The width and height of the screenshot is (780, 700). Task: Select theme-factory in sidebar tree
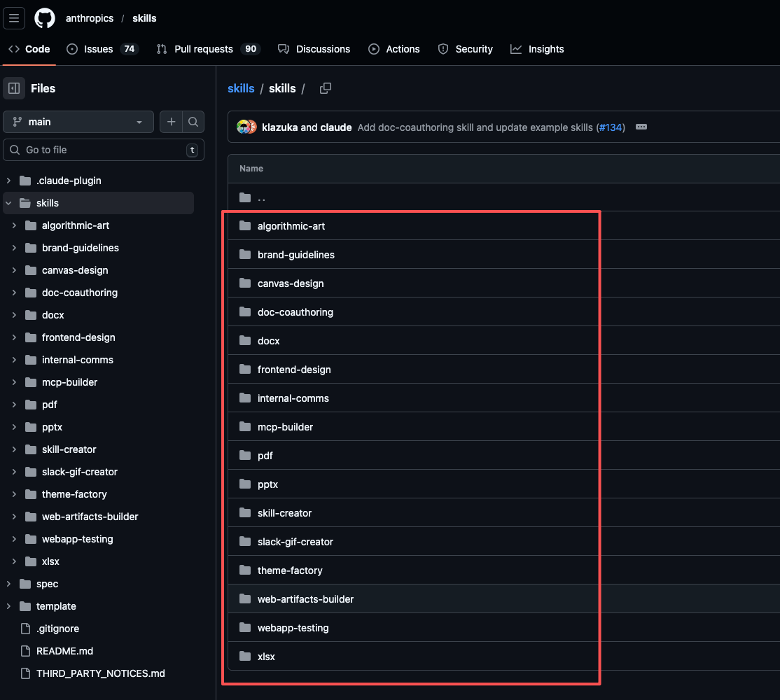tap(75, 494)
